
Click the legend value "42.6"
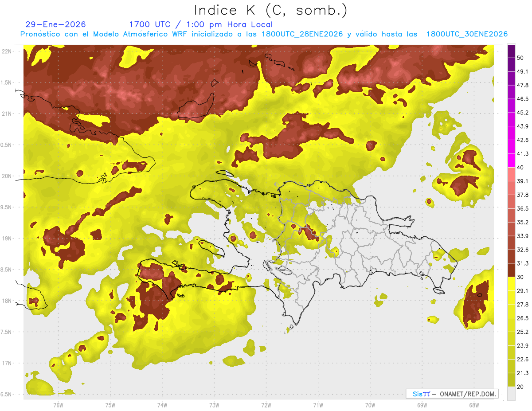coord(522,140)
